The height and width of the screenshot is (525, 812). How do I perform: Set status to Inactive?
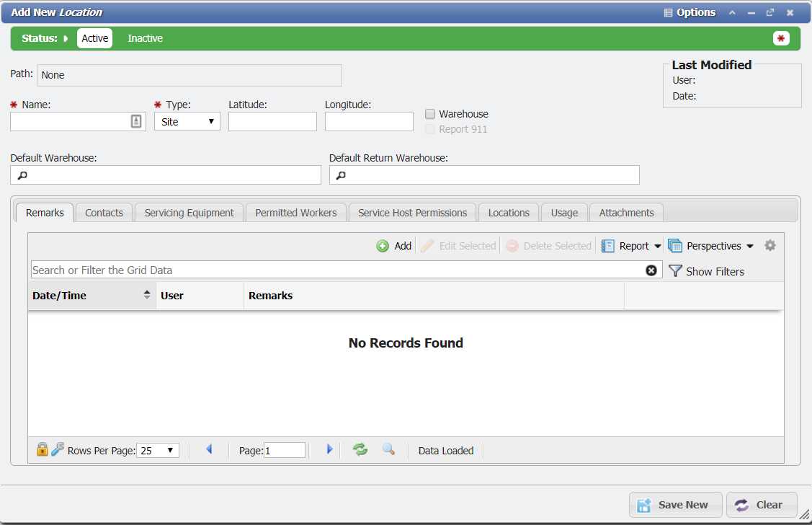(x=145, y=38)
